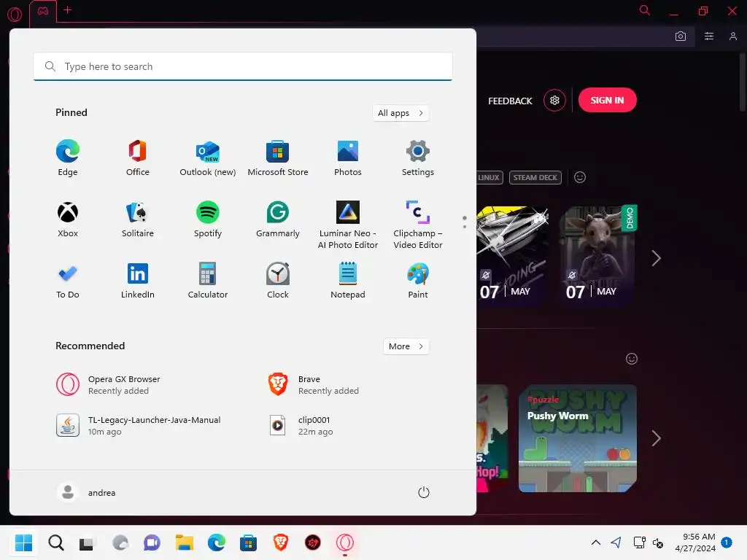Screen dimensions: 747x560
Task: Click the power button in Start menu
Action: pyautogui.click(x=424, y=492)
